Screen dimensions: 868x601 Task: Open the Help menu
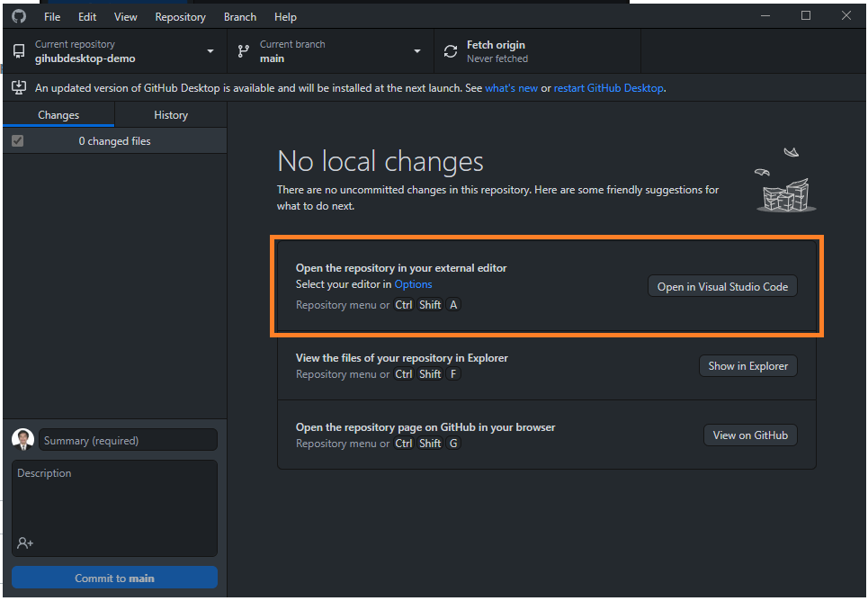coord(285,16)
